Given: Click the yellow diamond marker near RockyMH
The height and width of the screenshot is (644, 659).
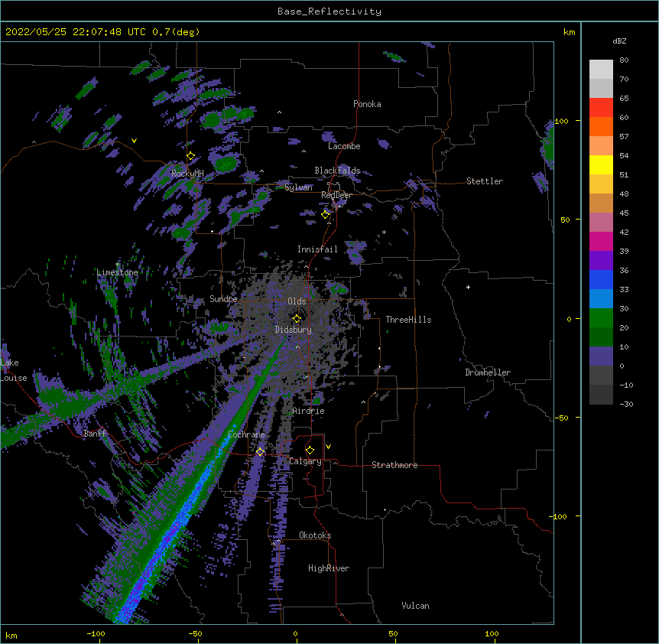Looking at the screenshot, I should point(191,156).
